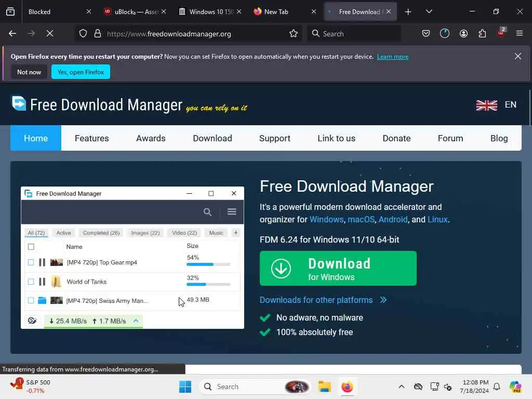Go back to previous page
This screenshot has height=399, width=532.
tap(12, 34)
